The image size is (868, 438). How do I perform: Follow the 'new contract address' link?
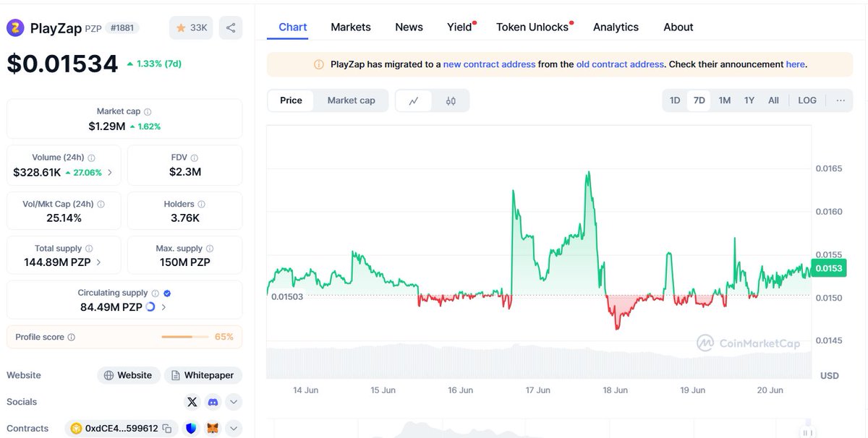tap(490, 64)
